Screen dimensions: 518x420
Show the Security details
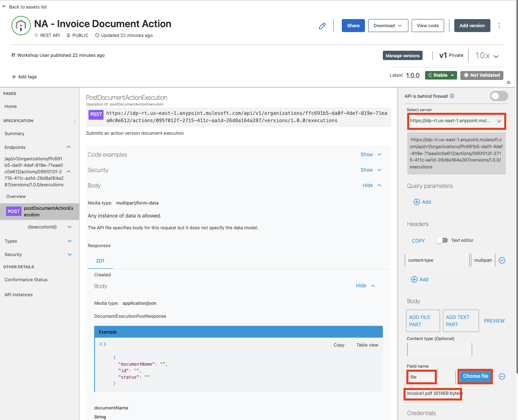[371, 170]
